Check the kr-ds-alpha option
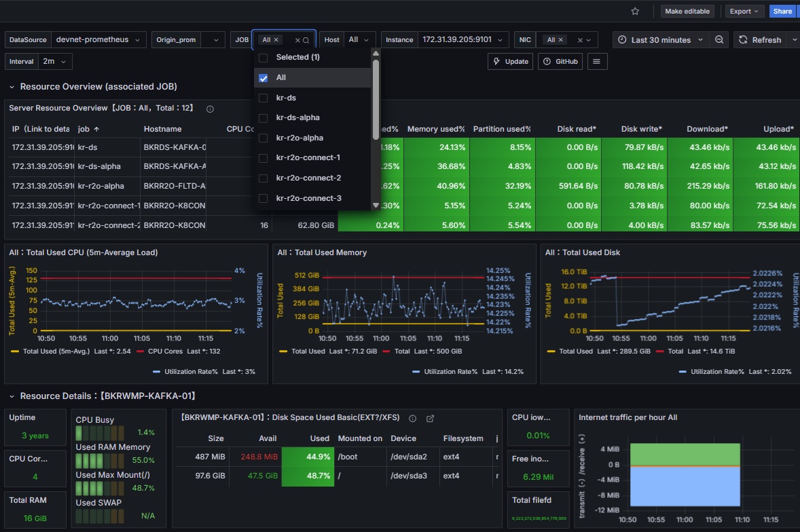 pos(263,117)
